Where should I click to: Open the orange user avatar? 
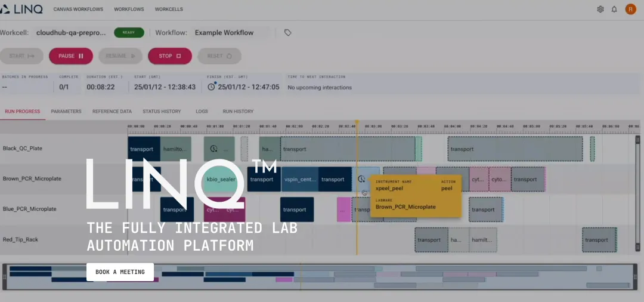[x=630, y=9]
